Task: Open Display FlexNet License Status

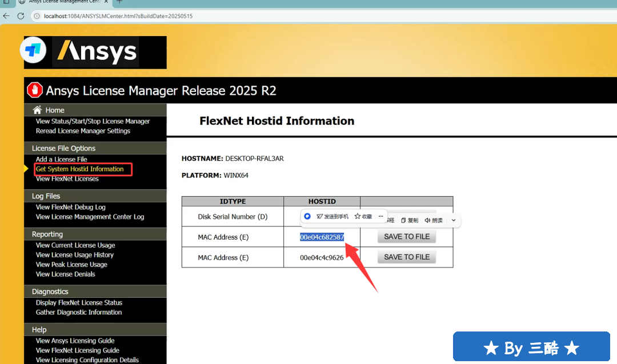Action: [79, 303]
